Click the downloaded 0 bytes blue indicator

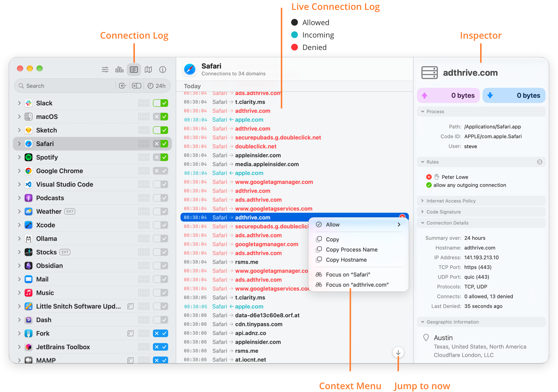coord(514,95)
